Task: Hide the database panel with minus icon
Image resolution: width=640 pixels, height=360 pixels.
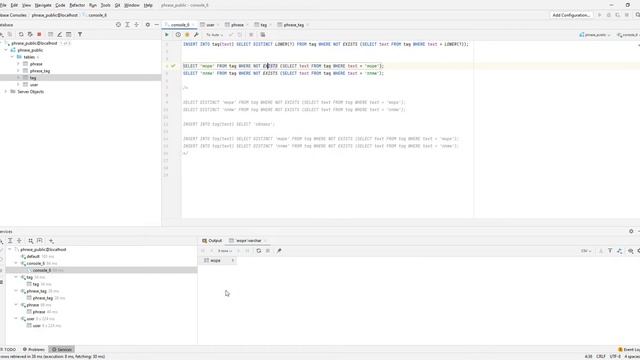Action: pyautogui.click(x=156, y=25)
